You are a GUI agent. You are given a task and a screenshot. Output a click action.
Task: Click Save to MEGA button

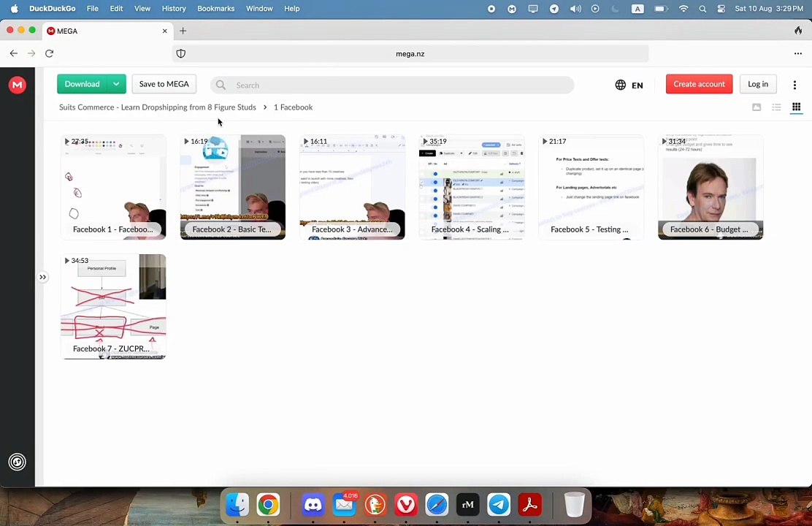(164, 84)
